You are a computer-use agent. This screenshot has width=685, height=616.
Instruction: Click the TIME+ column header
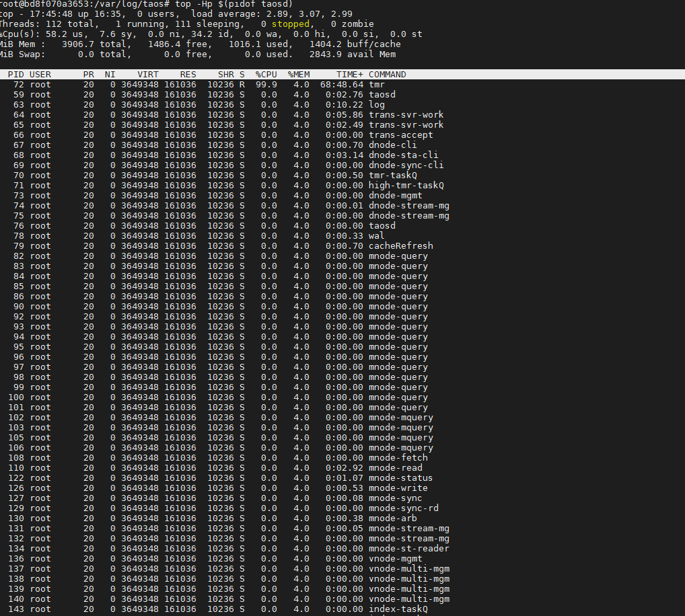point(350,75)
